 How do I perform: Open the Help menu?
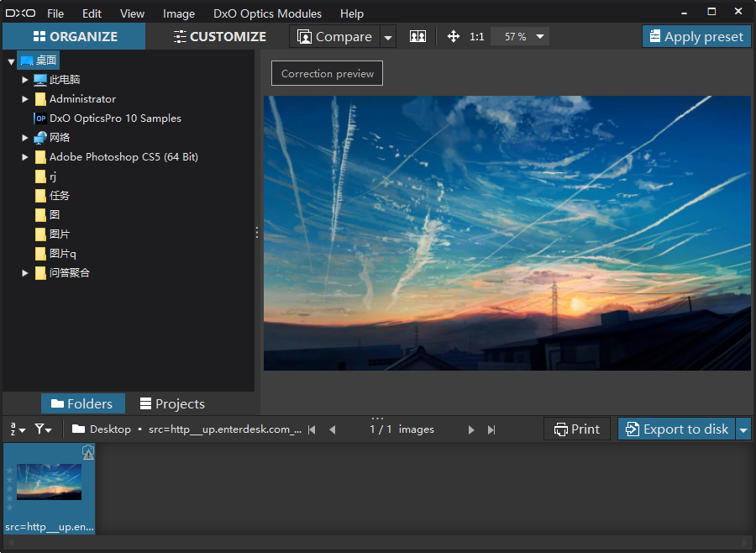[x=352, y=13]
